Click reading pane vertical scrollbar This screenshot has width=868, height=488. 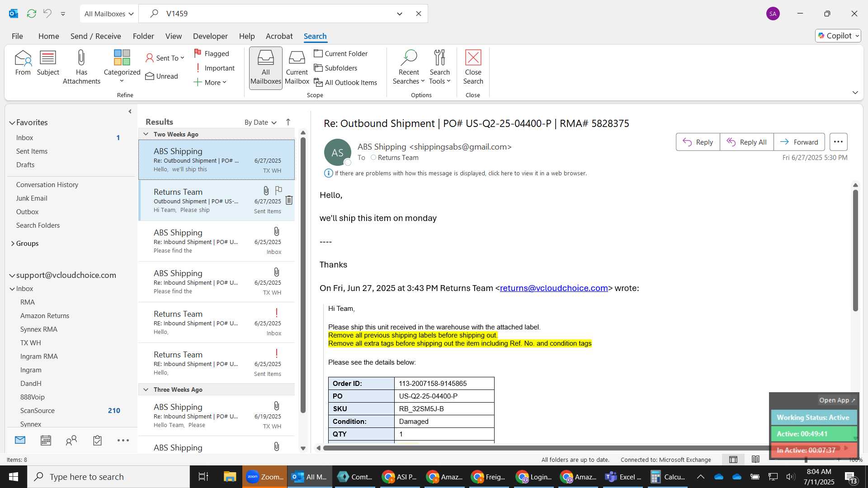[x=855, y=250]
